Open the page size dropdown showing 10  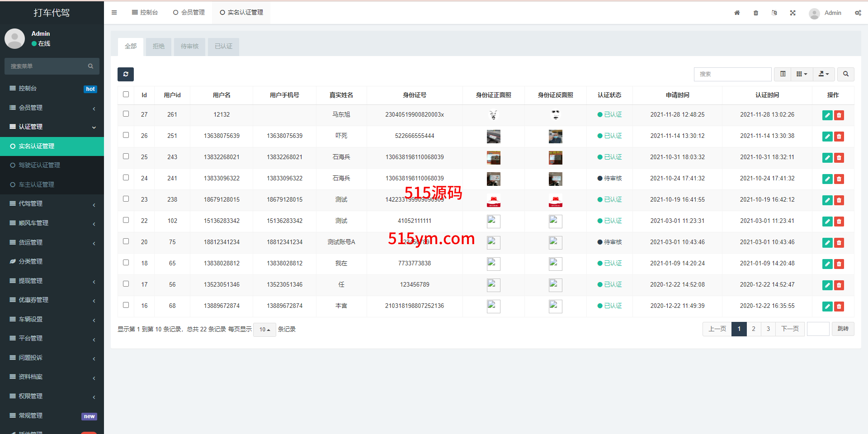(264, 330)
